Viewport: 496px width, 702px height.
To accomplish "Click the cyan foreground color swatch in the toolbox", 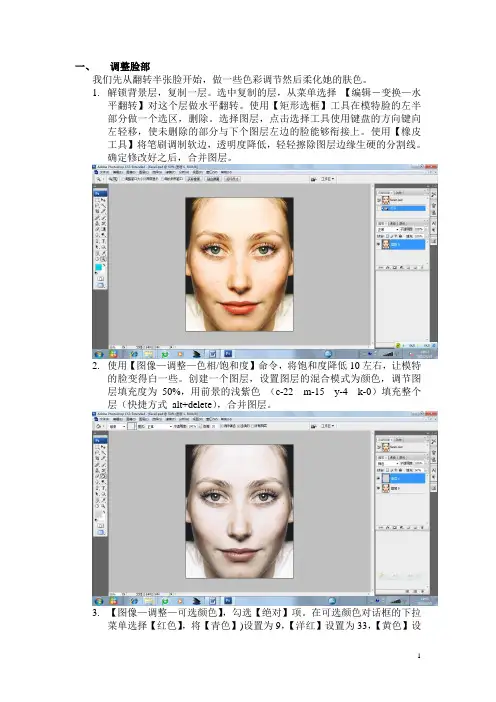I will [98, 267].
